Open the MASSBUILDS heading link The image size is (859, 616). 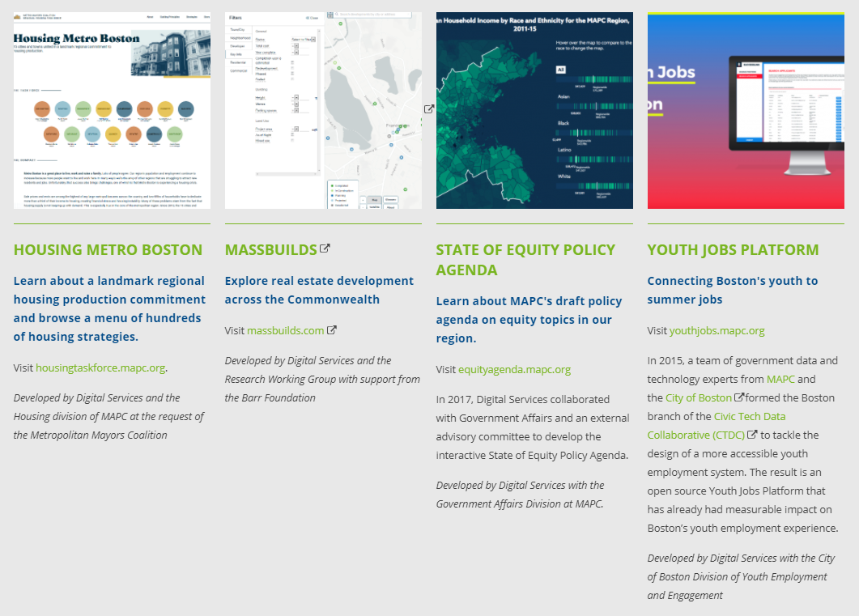(270, 249)
